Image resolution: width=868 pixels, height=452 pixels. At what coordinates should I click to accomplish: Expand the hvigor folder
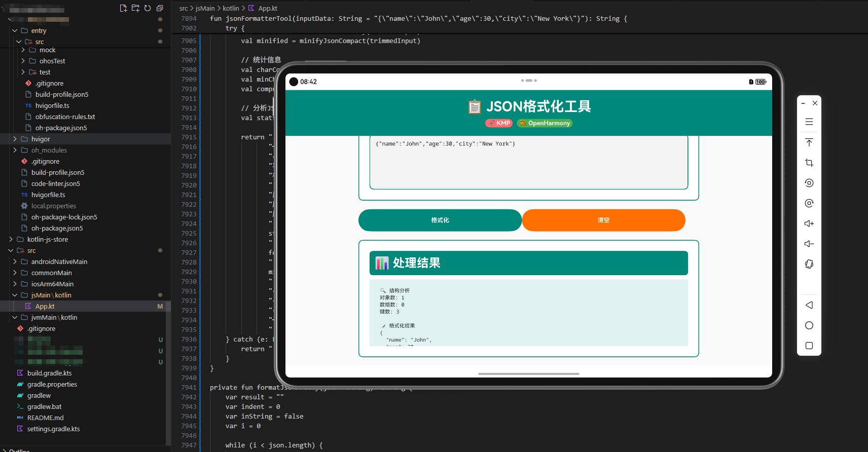pyautogui.click(x=15, y=139)
